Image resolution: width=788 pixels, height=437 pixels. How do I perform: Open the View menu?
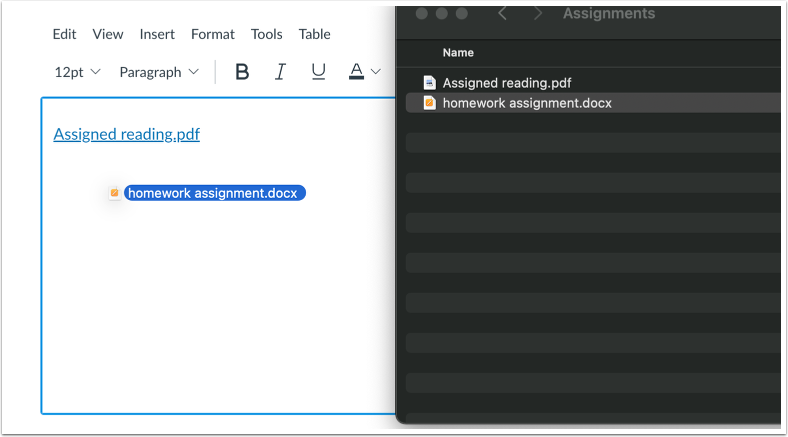(x=108, y=34)
